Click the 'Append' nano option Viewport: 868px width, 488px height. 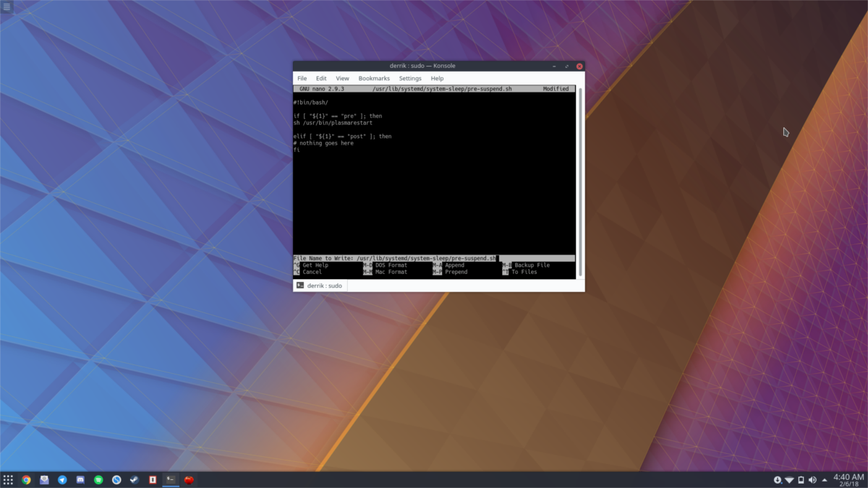[x=448, y=265]
